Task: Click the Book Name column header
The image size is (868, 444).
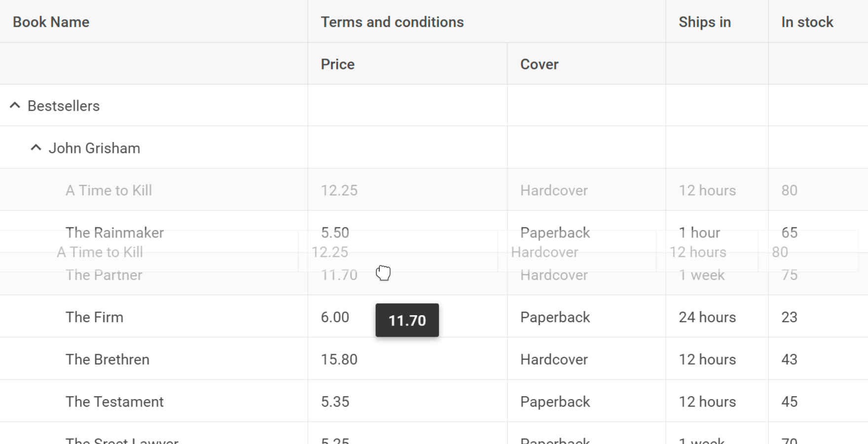Action: [51, 22]
